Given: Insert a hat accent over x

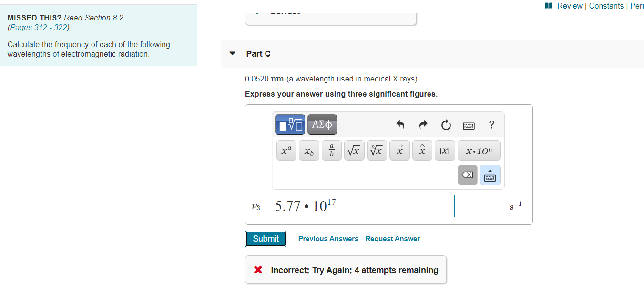Looking at the screenshot, I should point(422,150).
